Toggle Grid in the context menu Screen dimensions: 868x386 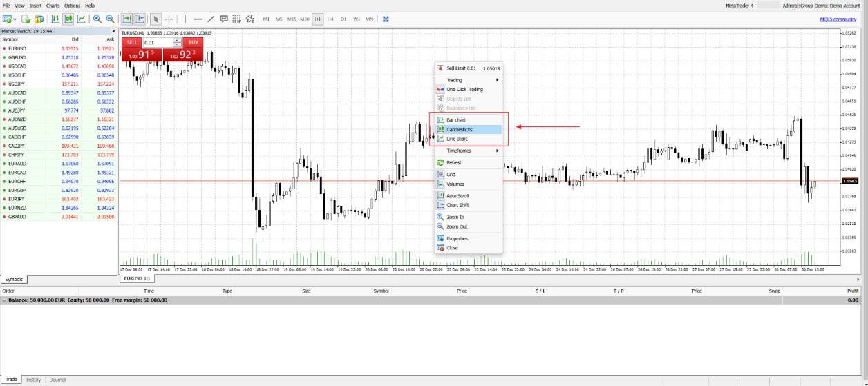click(469, 175)
